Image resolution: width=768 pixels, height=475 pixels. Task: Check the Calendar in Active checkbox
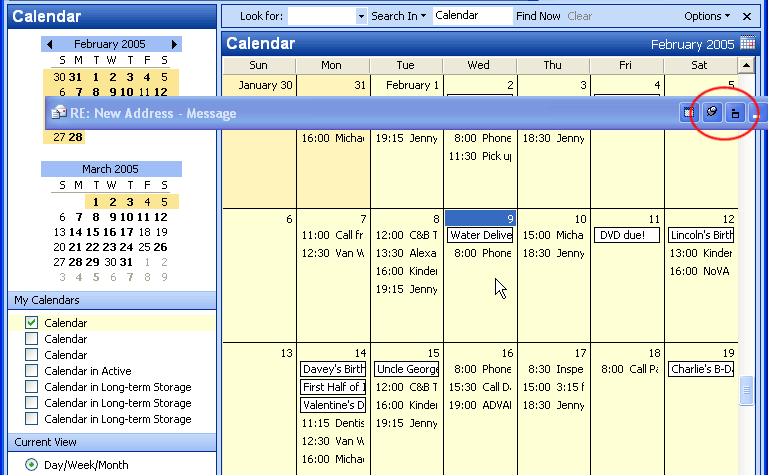pyautogui.click(x=31, y=370)
